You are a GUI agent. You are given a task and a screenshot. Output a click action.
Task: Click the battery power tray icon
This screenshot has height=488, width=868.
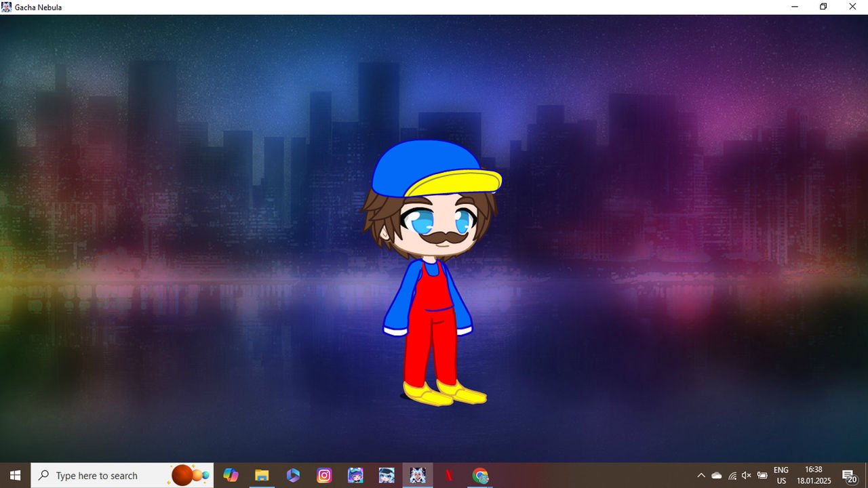[x=762, y=476]
